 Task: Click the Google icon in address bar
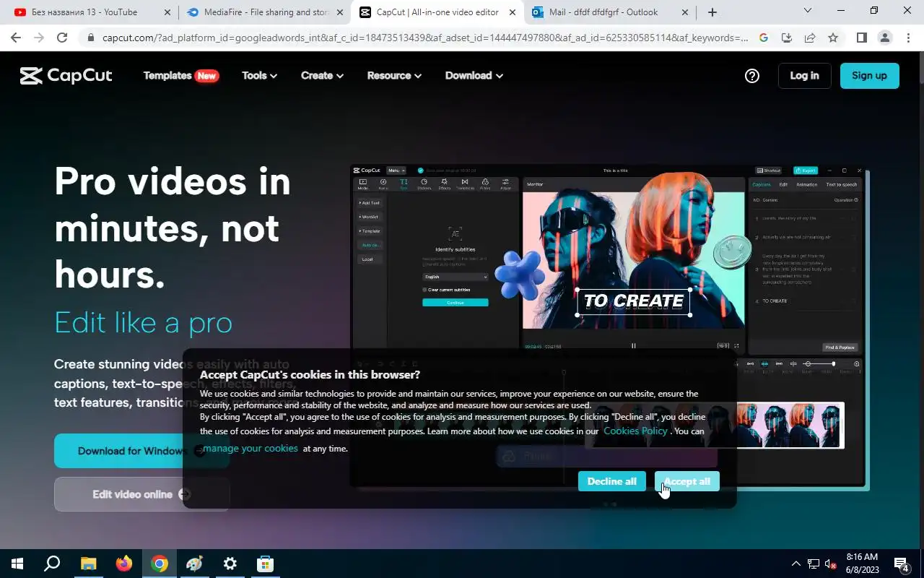click(x=764, y=38)
